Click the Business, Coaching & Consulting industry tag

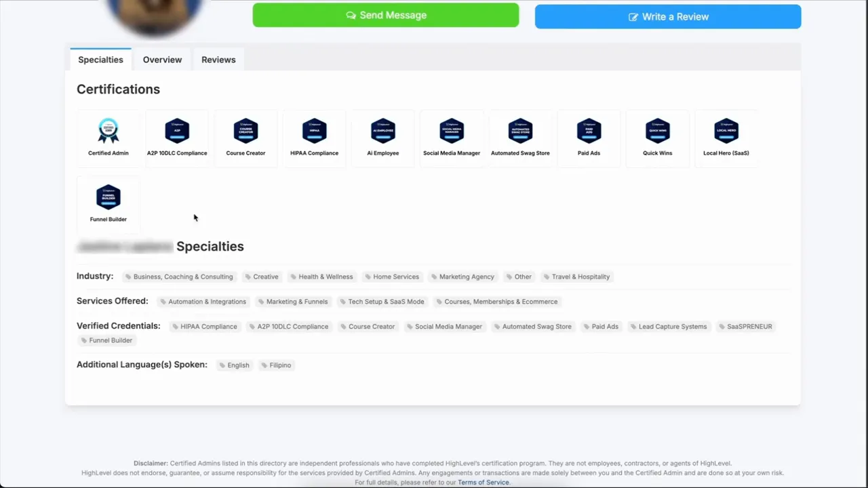179,277
